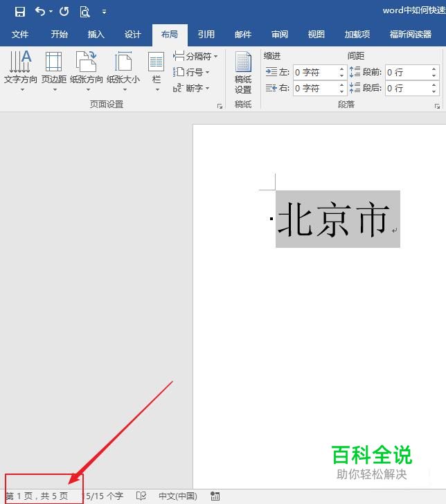Click the selected text 北京市 in document
This screenshot has height=504, width=446.
[x=334, y=219]
